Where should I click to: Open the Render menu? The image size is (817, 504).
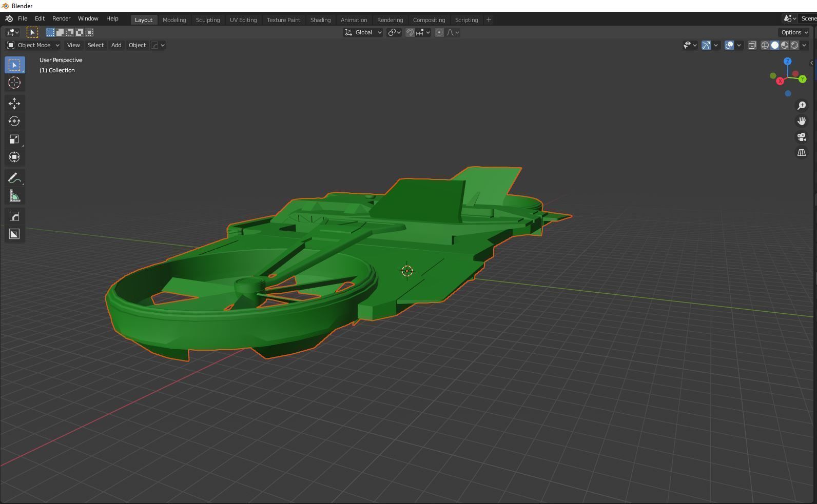[61, 18]
